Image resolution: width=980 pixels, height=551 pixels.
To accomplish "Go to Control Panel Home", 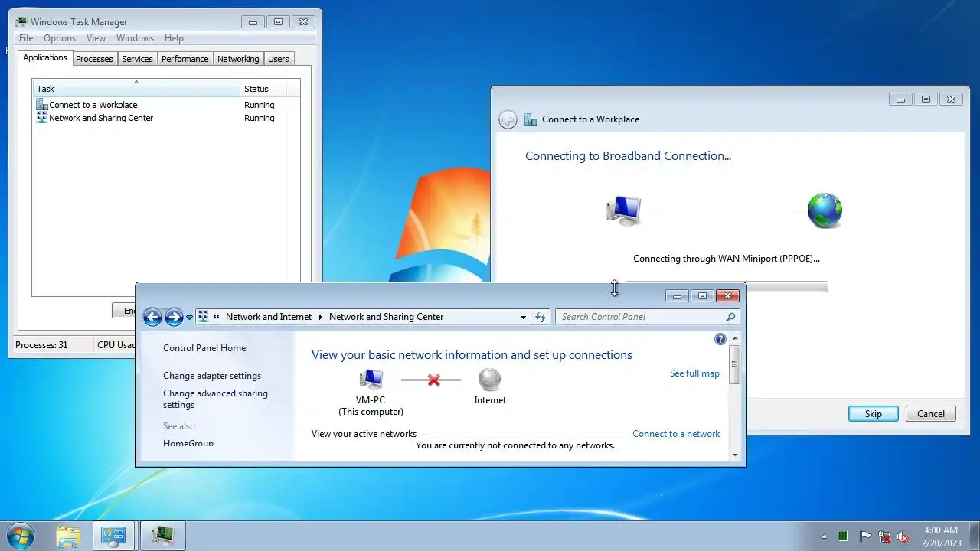I will click(x=204, y=348).
